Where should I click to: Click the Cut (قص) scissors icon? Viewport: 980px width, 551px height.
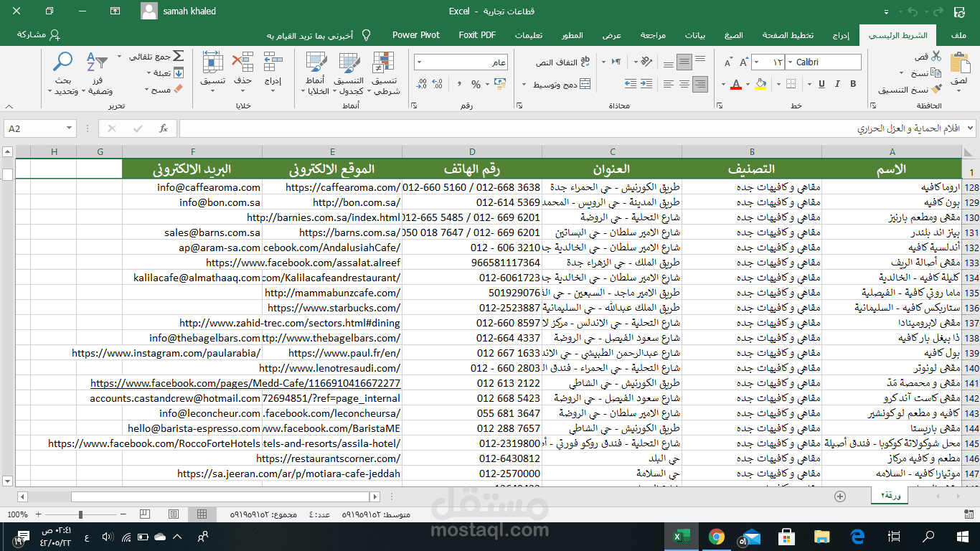(936, 57)
